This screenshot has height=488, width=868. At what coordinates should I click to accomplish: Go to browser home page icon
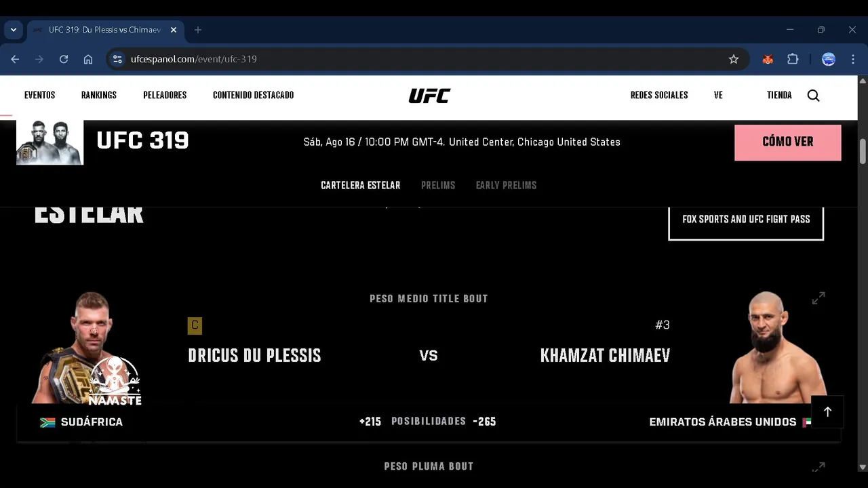[88, 59]
